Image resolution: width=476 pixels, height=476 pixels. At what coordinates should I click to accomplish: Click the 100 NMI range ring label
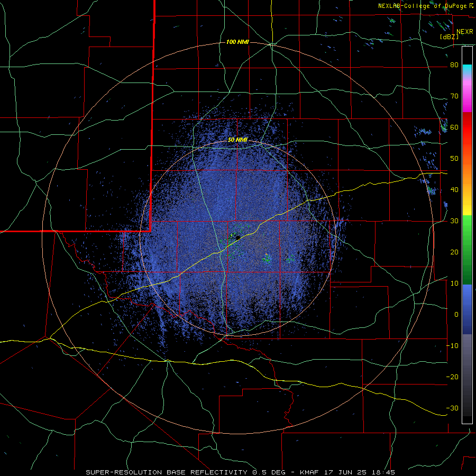point(237,42)
